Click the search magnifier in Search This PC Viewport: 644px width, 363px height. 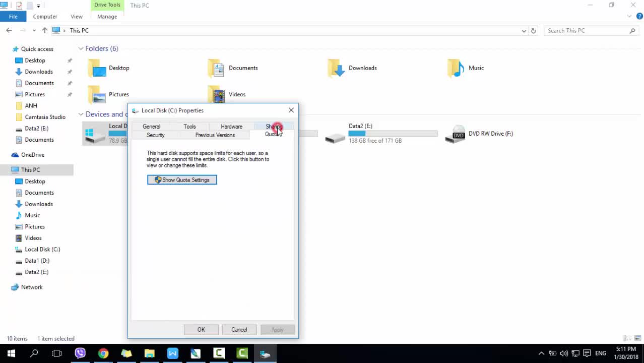(632, 31)
